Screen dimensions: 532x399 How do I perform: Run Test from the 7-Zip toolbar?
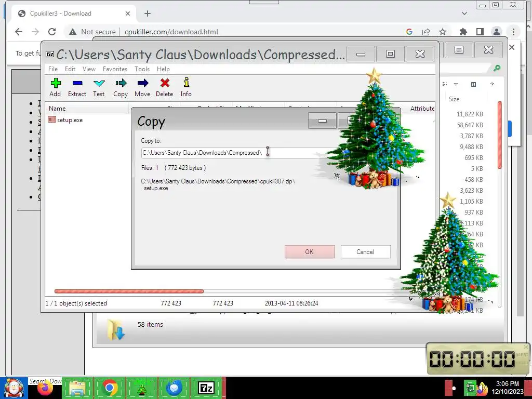point(99,87)
